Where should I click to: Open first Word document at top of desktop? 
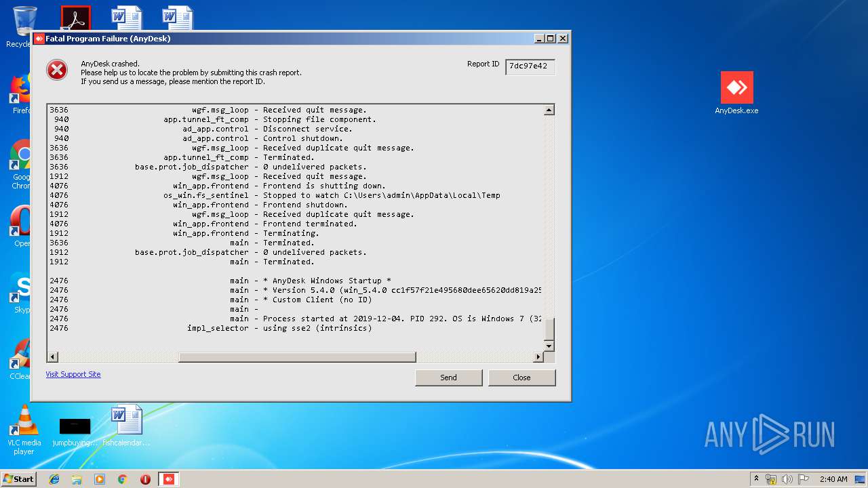[127, 18]
